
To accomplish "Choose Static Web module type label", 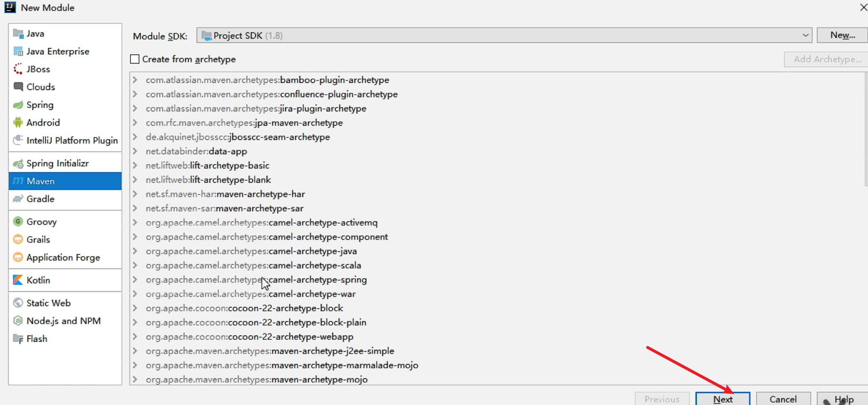I will pyautogui.click(x=49, y=303).
